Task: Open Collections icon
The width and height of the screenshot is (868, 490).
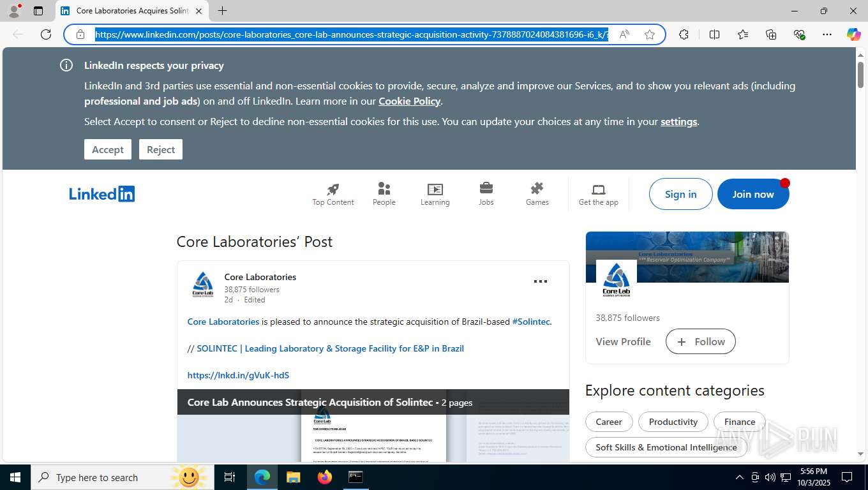Action: click(x=771, y=34)
